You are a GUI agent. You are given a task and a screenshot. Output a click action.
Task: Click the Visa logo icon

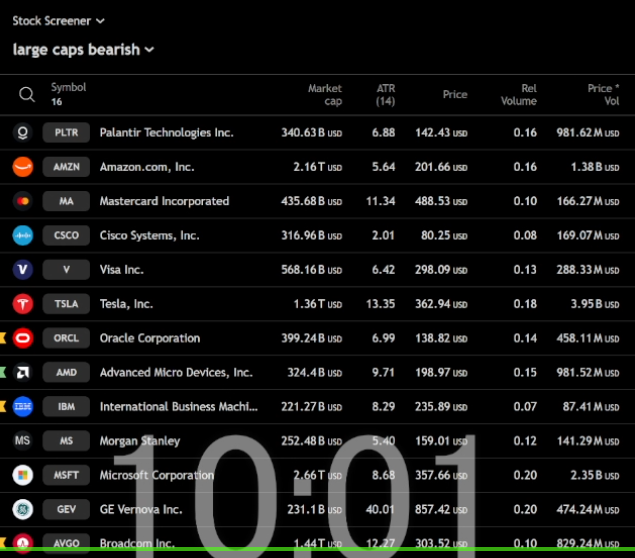pyautogui.click(x=23, y=270)
